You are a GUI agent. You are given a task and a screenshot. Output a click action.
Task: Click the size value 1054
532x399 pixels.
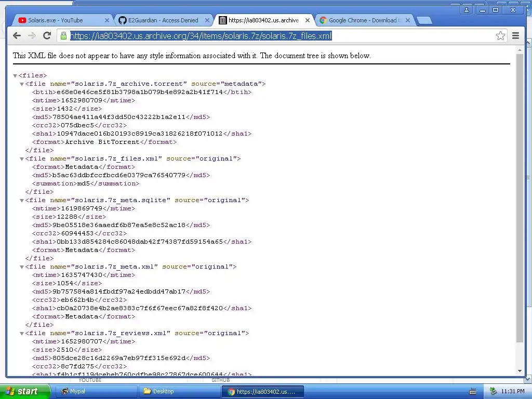pyautogui.click(x=65, y=283)
